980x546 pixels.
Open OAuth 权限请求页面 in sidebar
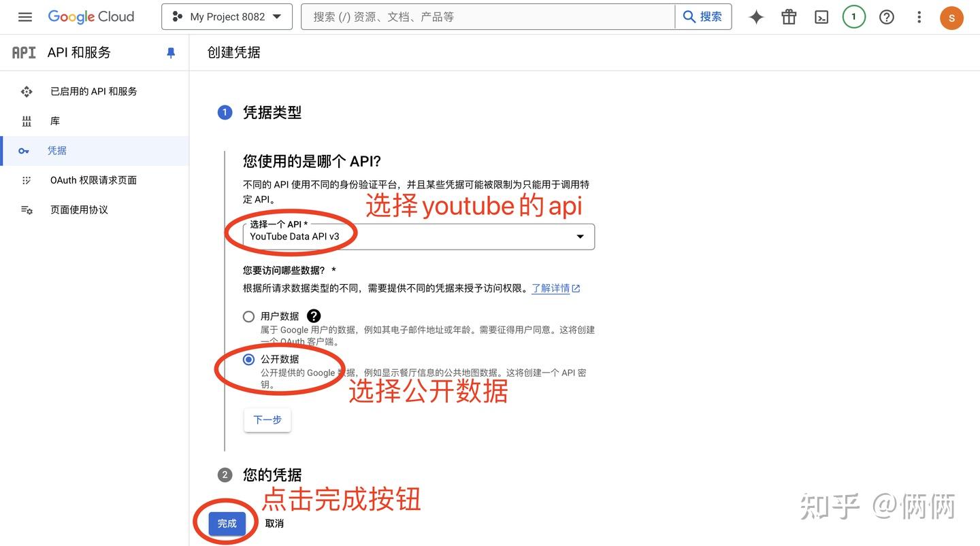(92, 180)
